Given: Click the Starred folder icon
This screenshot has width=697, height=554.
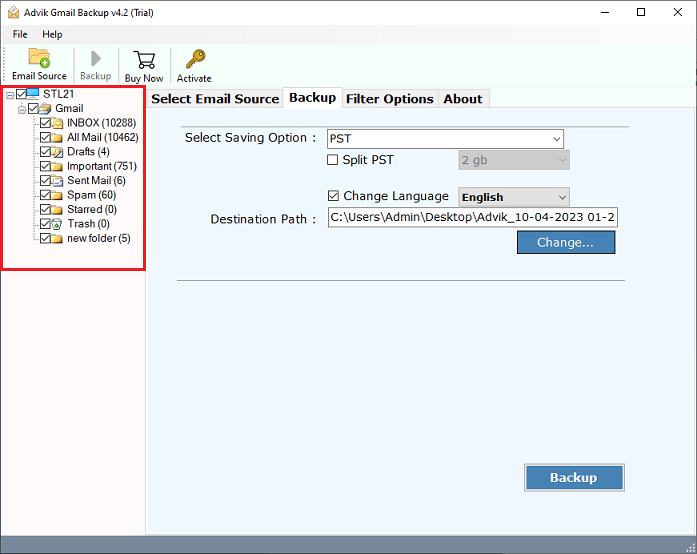Looking at the screenshot, I should [57, 209].
